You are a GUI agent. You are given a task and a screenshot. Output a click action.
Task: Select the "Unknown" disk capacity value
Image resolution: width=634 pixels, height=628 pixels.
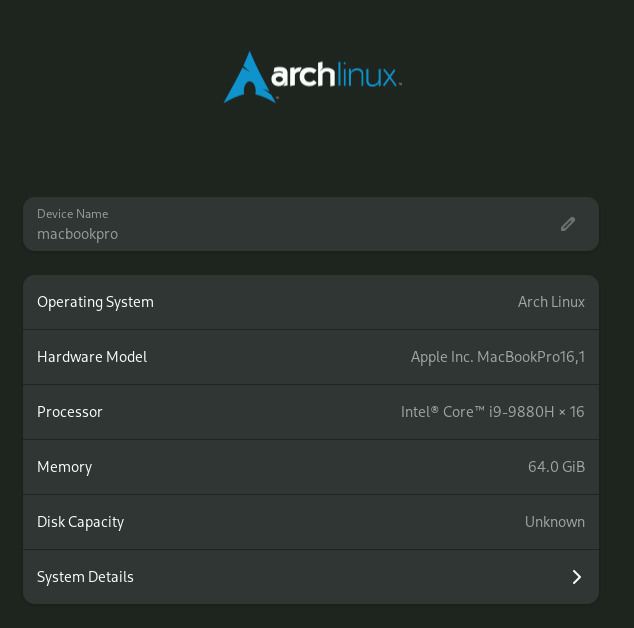[x=555, y=522]
